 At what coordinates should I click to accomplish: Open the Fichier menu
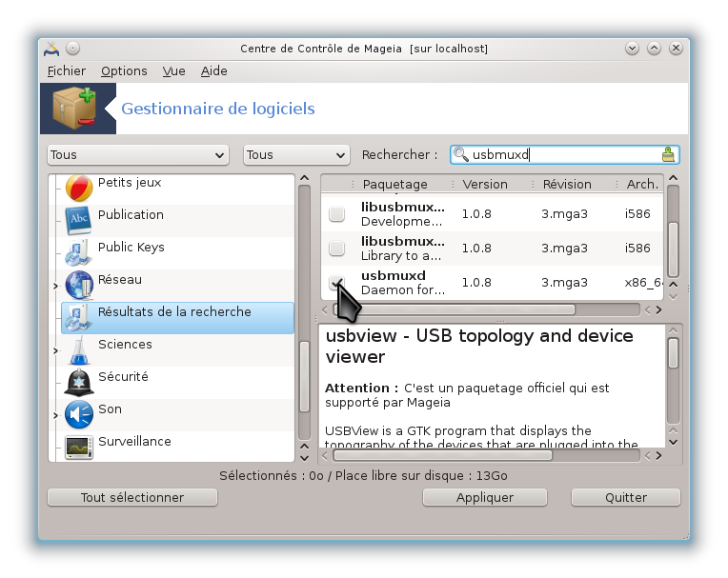pos(67,71)
